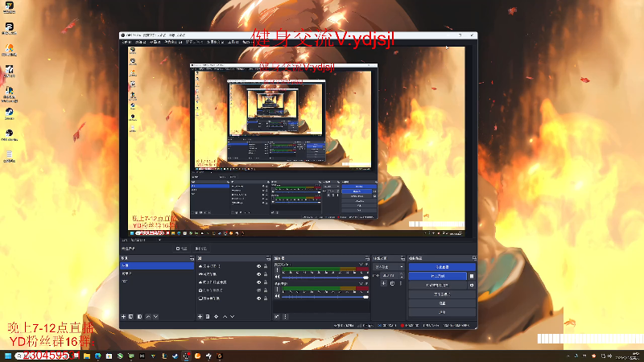644x362 pixels.
Task: Open the File menu in OBS
Action: (126, 42)
